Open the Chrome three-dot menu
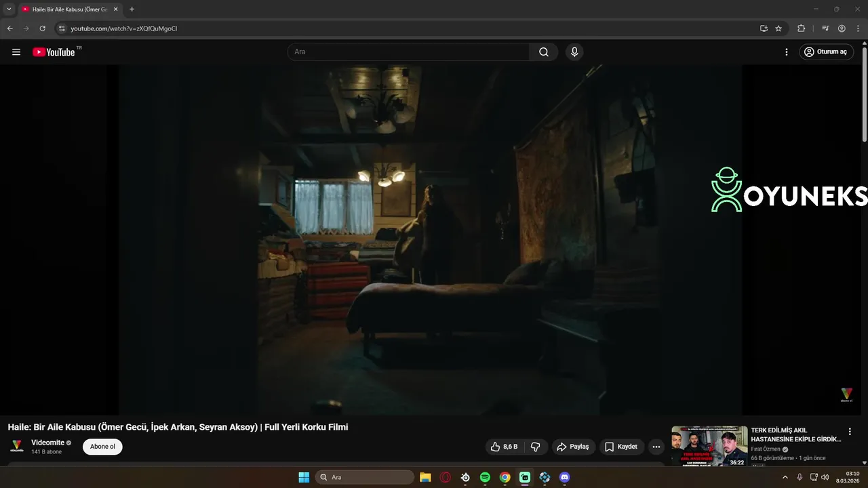 (x=858, y=28)
